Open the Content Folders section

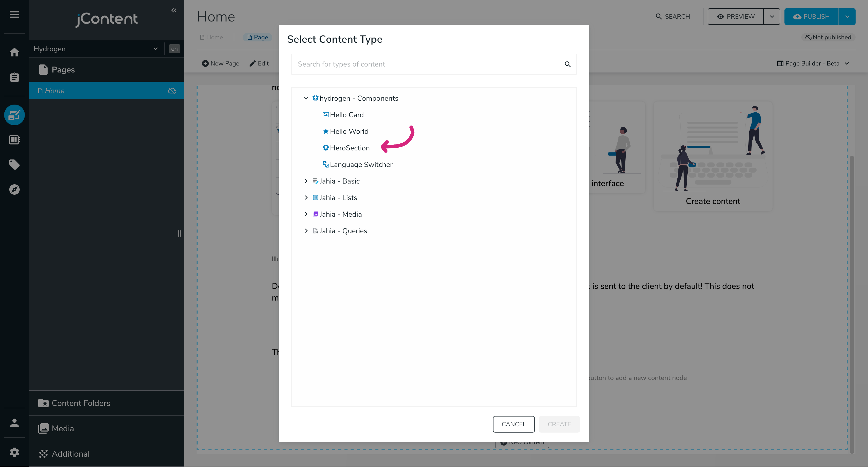(x=81, y=403)
